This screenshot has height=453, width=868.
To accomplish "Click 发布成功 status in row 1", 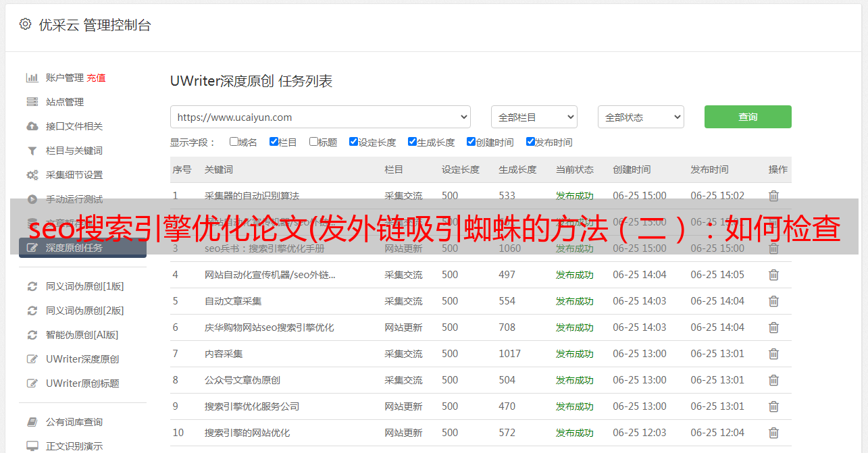I will point(575,196).
